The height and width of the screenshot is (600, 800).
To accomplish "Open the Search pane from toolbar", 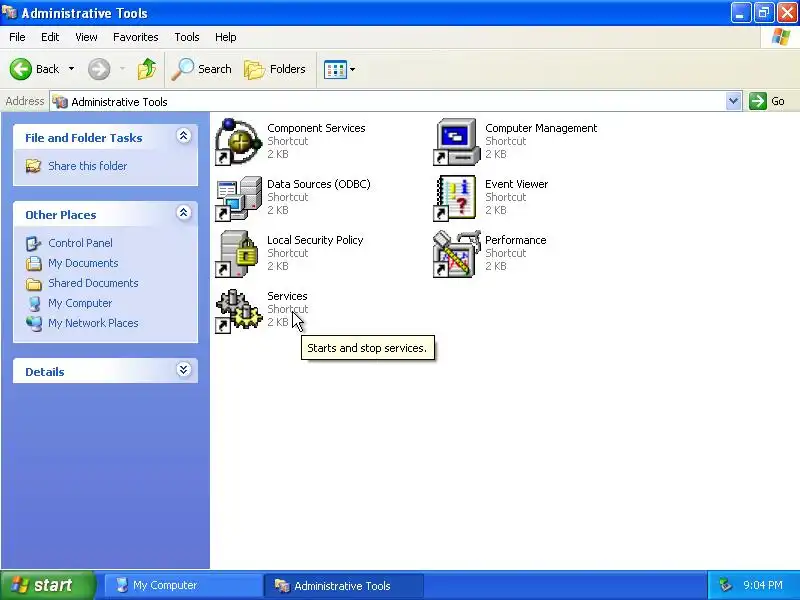I will pos(202,69).
